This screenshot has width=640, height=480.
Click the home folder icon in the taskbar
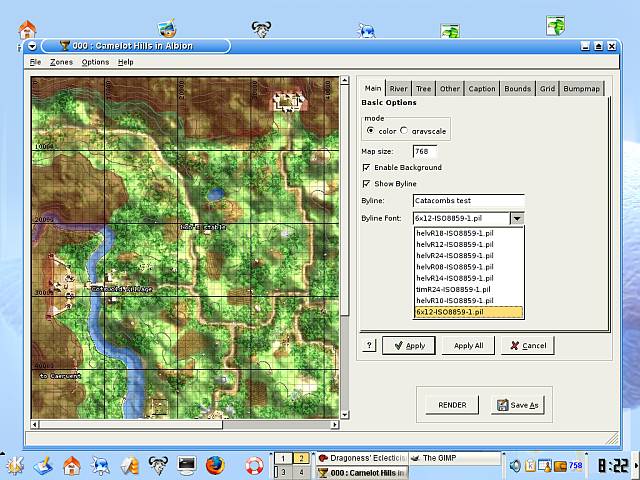[x=72, y=465]
